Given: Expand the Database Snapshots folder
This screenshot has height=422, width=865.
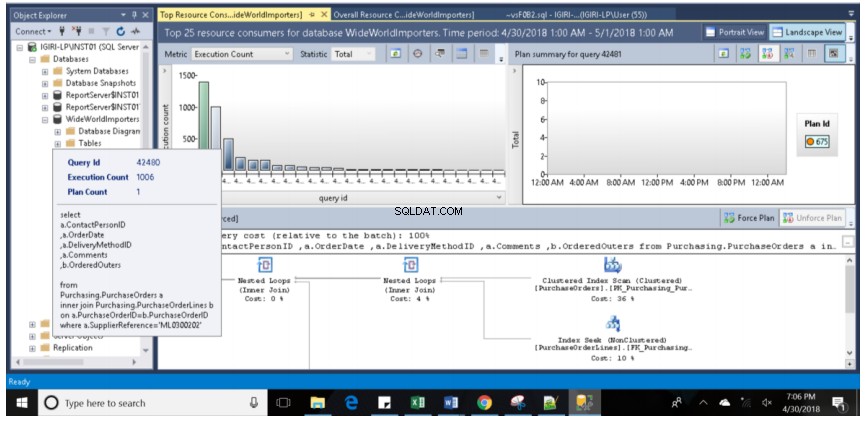Looking at the screenshot, I should pos(45,83).
